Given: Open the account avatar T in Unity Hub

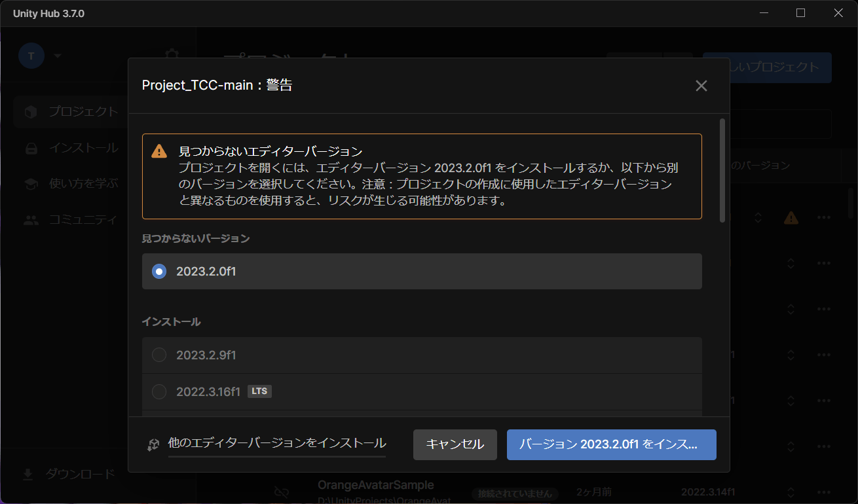Looking at the screenshot, I should (31, 56).
